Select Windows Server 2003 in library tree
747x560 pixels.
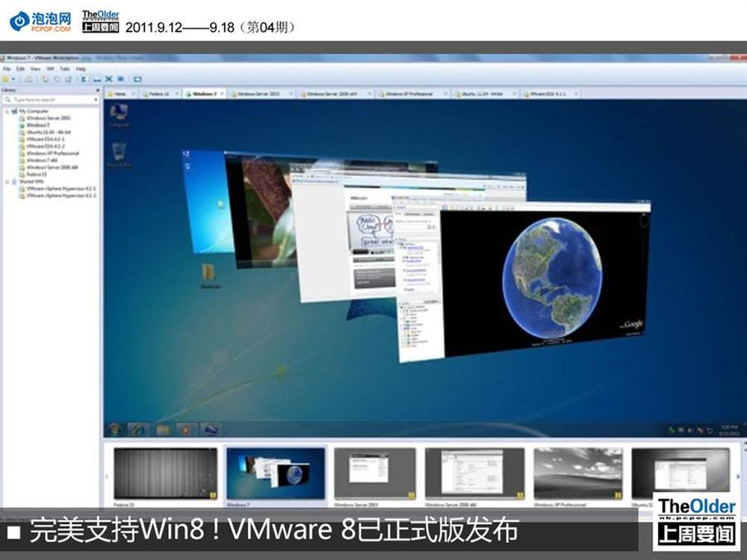coord(45,118)
